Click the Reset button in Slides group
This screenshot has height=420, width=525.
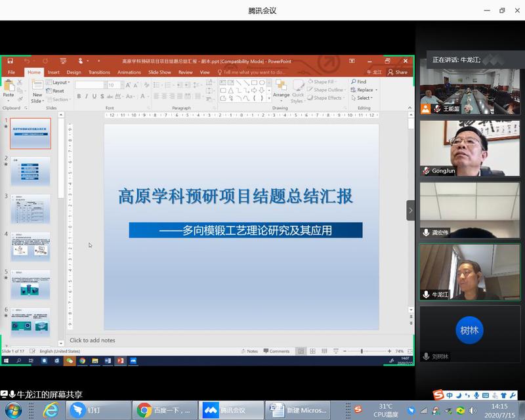coord(58,91)
